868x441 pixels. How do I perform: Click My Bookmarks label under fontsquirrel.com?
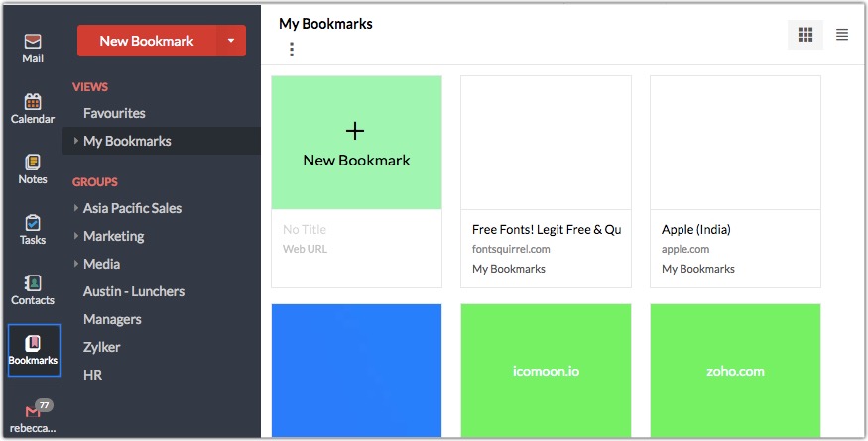click(509, 269)
